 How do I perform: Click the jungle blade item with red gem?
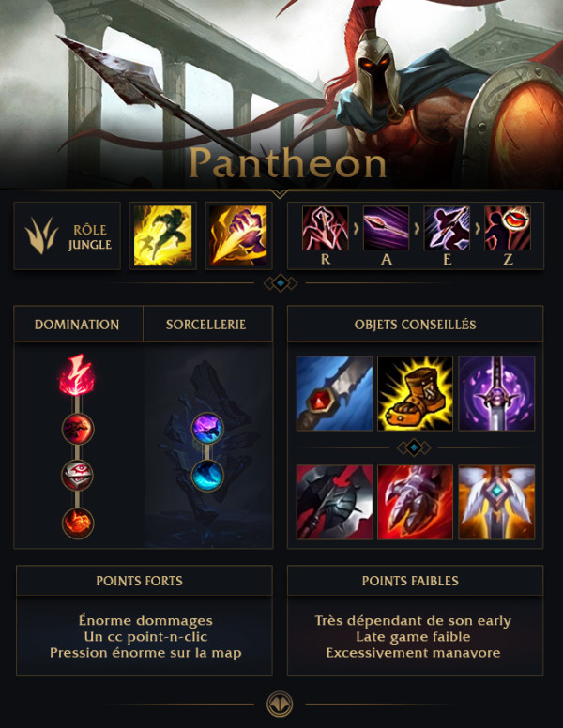pos(334,393)
